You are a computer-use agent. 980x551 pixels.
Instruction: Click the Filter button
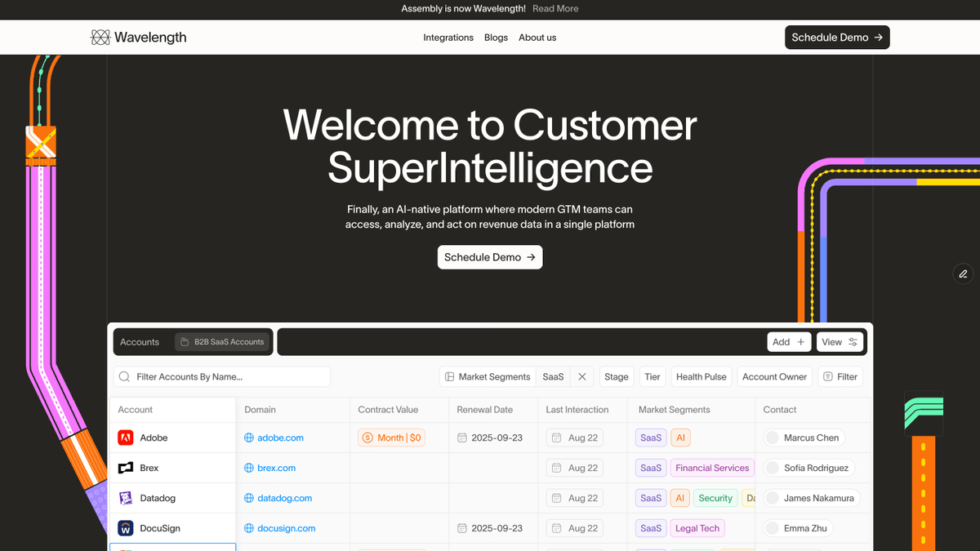840,377
